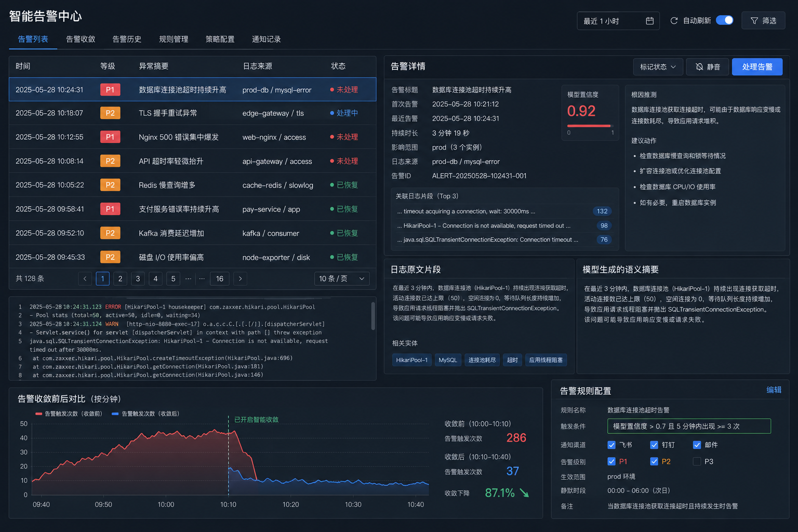Open the 规则管理 tab
The height and width of the screenshot is (532, 798).
pyautogui.click(x=174, y=39)
